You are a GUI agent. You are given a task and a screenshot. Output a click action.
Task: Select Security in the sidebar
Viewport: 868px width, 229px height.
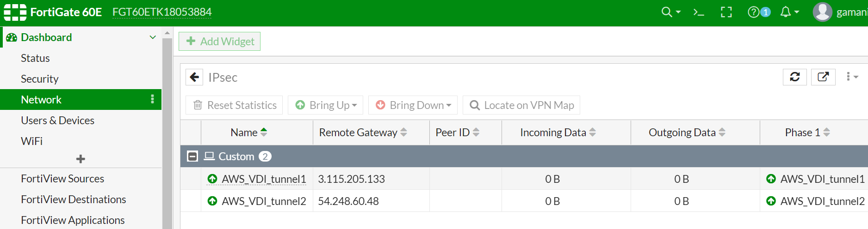point(40,79)
